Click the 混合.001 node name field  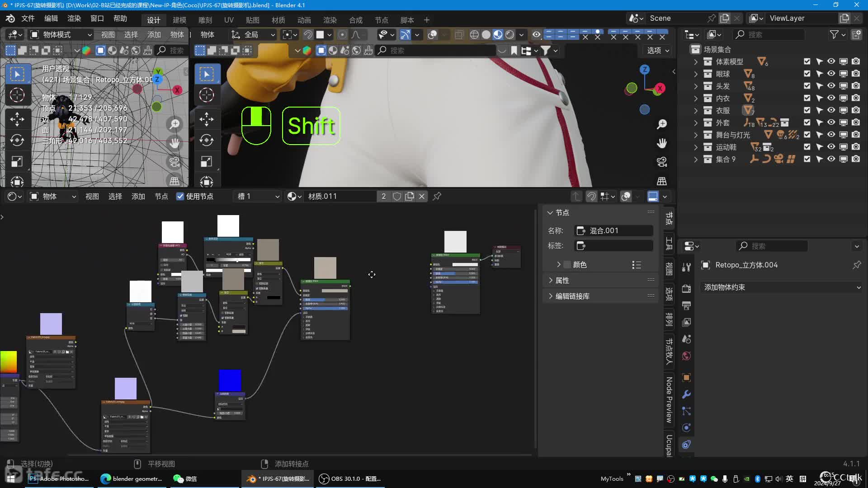614,231
